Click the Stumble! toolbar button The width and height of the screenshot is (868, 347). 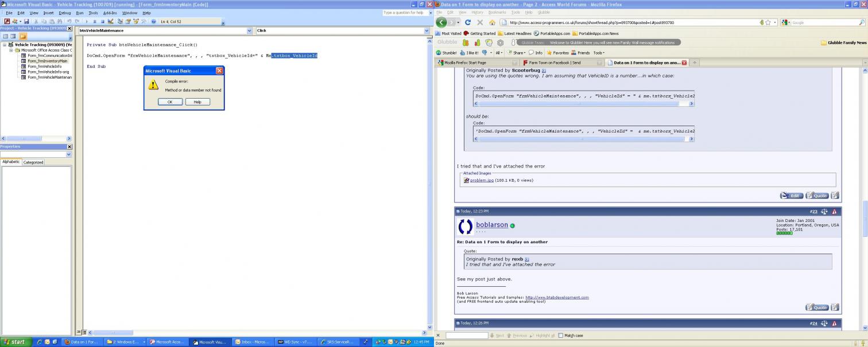[447, 53]
